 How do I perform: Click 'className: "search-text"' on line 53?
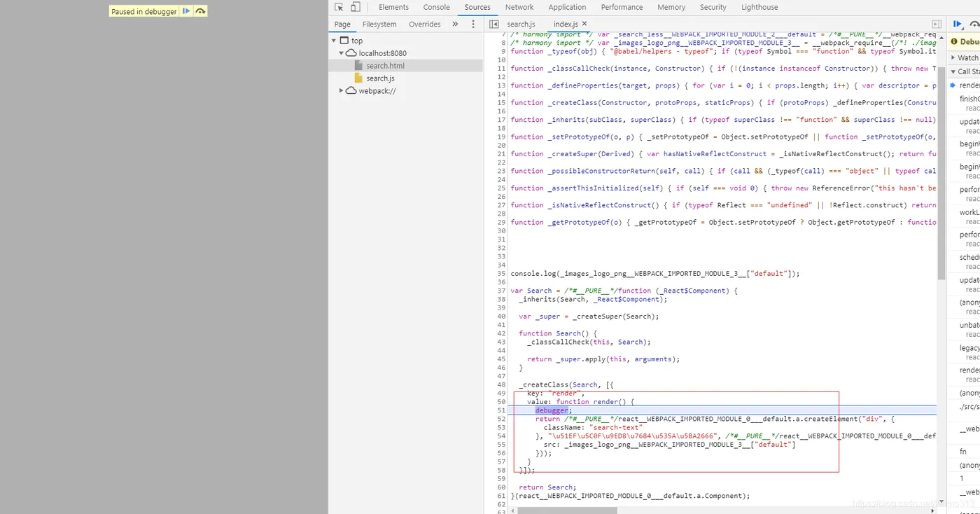[x=592, y=427]
